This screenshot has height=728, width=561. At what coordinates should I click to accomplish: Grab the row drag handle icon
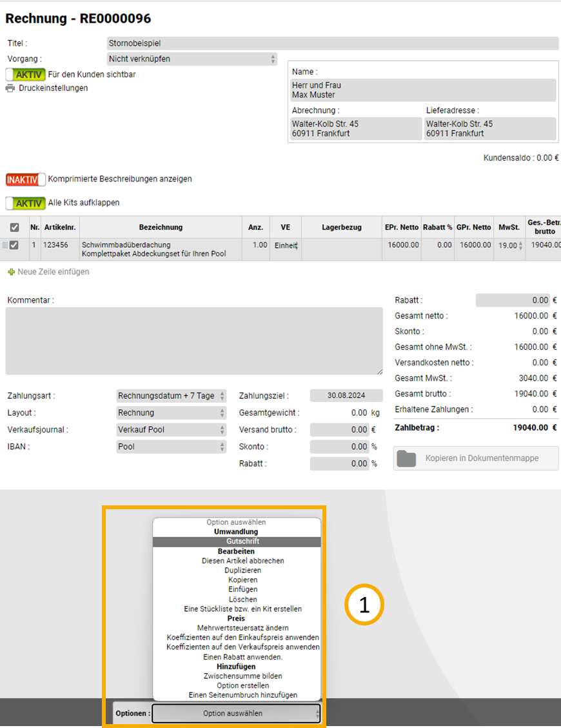pos(5,245)
